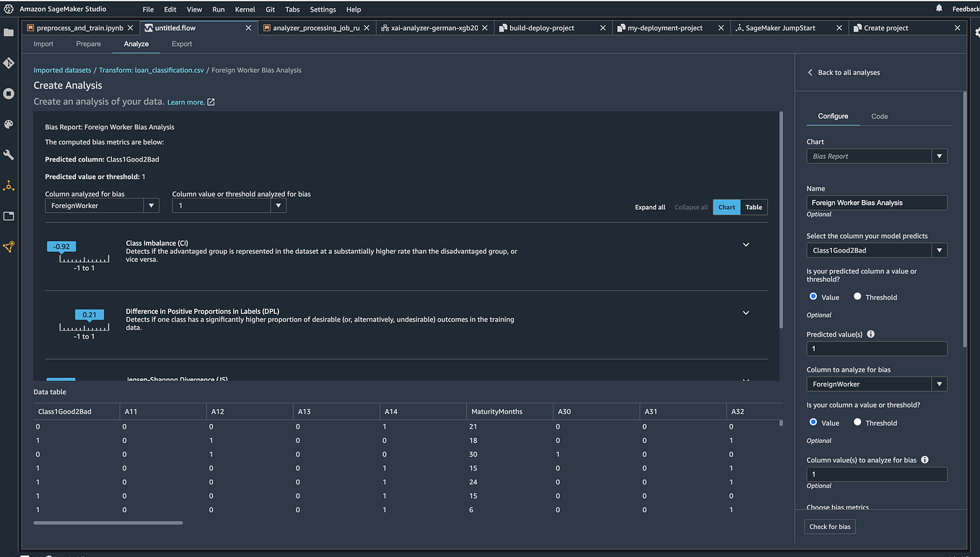
Task: Expand the Class Imbalance (CI) metric details
Action: tap(745, 244)
